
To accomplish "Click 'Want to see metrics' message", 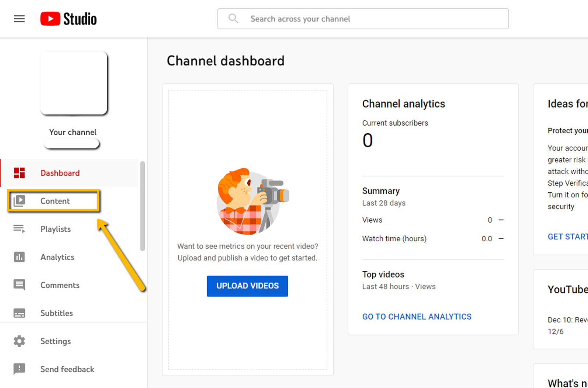I will coord(248,252).
